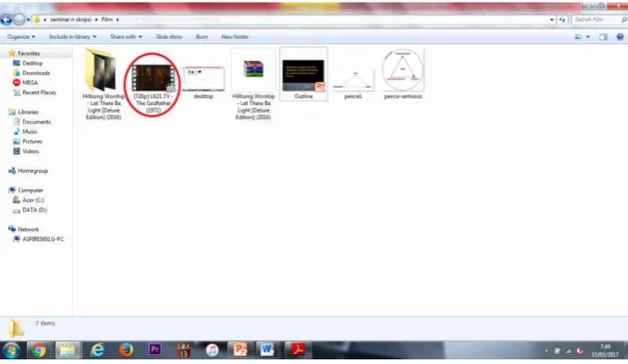
Task: Open the Share with dropdown
Action: 126,36
